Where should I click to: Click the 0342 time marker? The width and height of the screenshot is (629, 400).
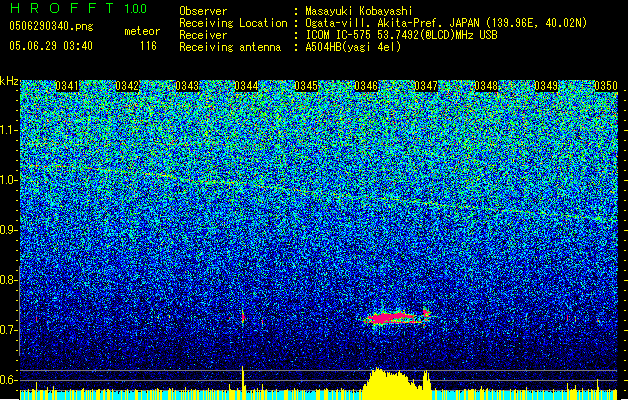[127, 86]
